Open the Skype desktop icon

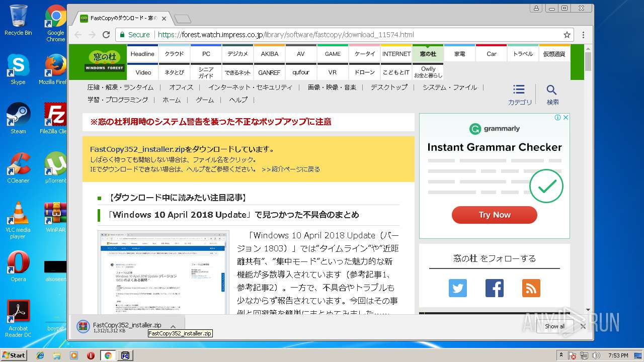click(x=18, y=69)
